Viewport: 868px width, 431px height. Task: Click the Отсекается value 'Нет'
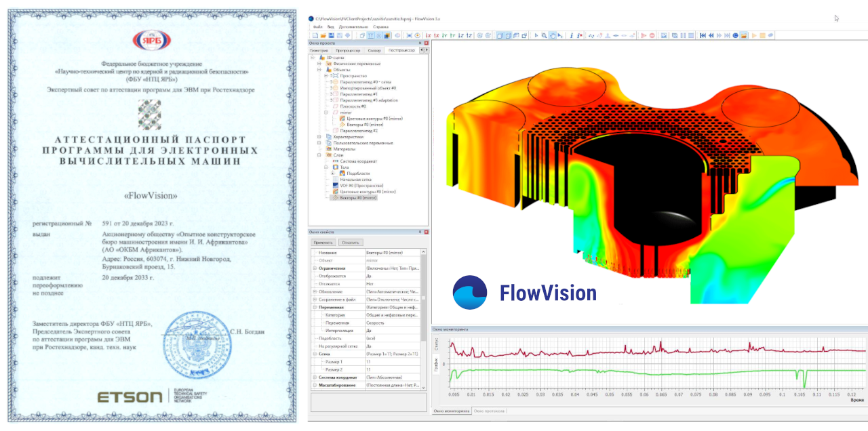[x=391, y=283]
